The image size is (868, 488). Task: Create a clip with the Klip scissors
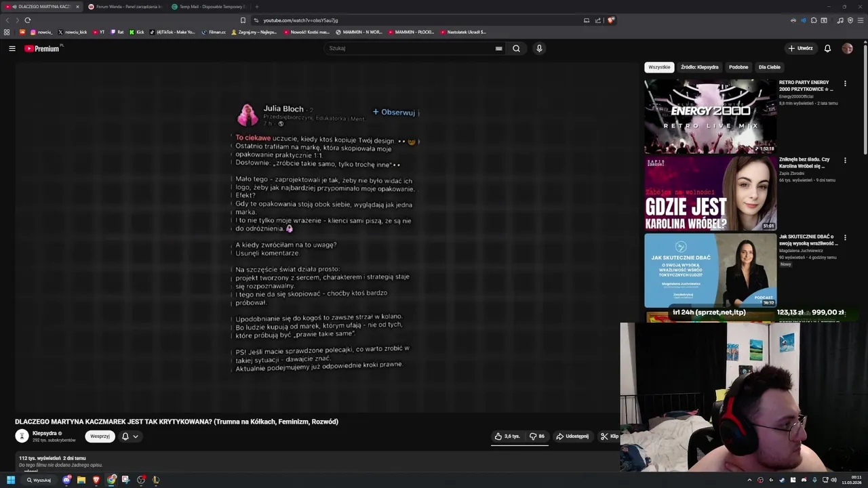click(609, 436)
